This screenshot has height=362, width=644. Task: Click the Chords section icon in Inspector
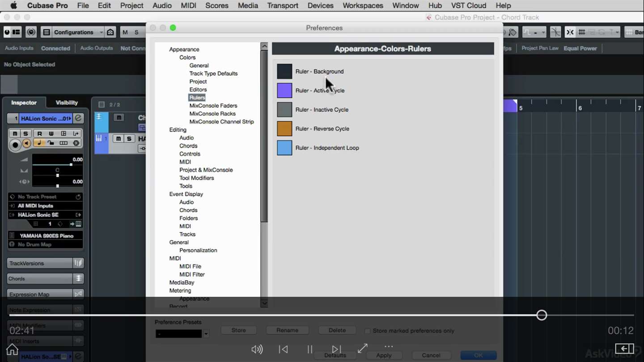click(x=78, y=278)
